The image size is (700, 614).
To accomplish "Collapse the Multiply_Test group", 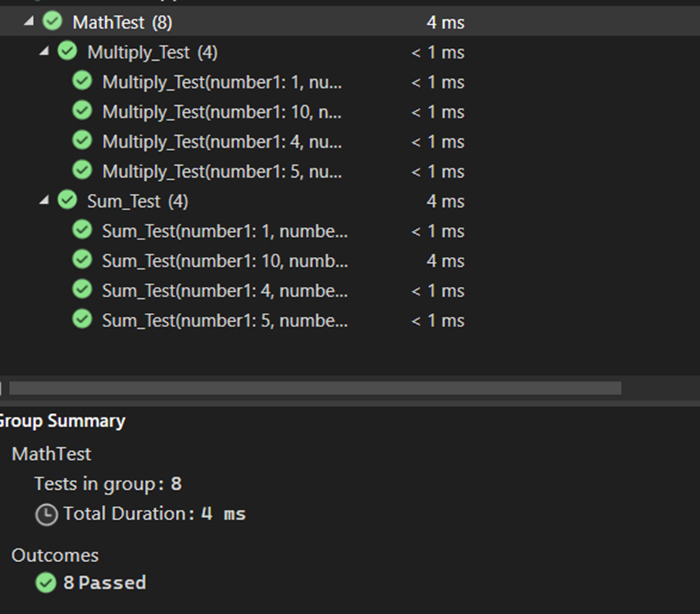I will tap(43, 52).
